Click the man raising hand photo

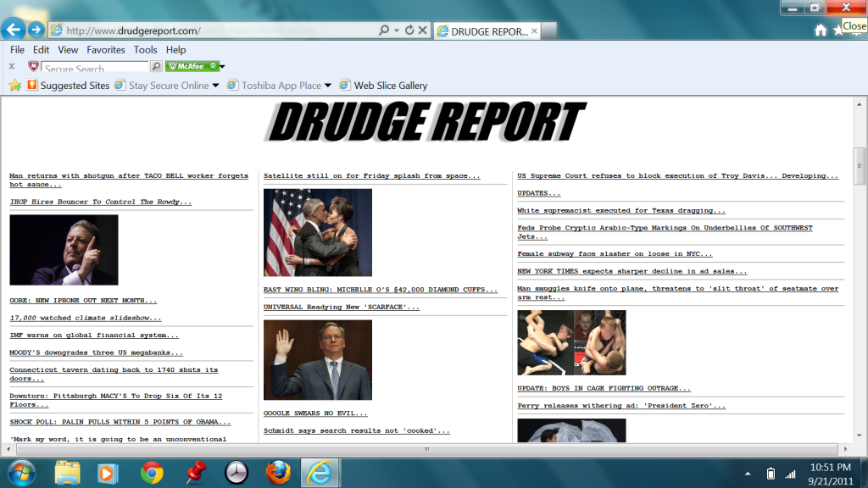click(318, 359)
